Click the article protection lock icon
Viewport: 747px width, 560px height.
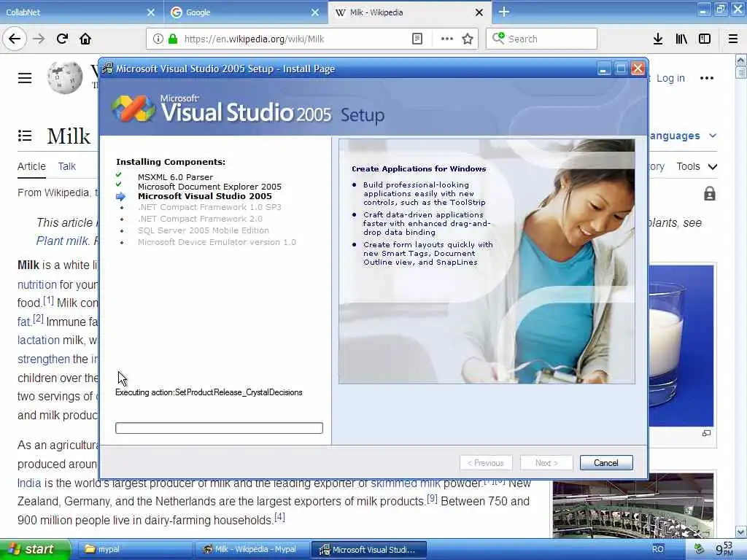pyautogui.click(x=709, y=193)
